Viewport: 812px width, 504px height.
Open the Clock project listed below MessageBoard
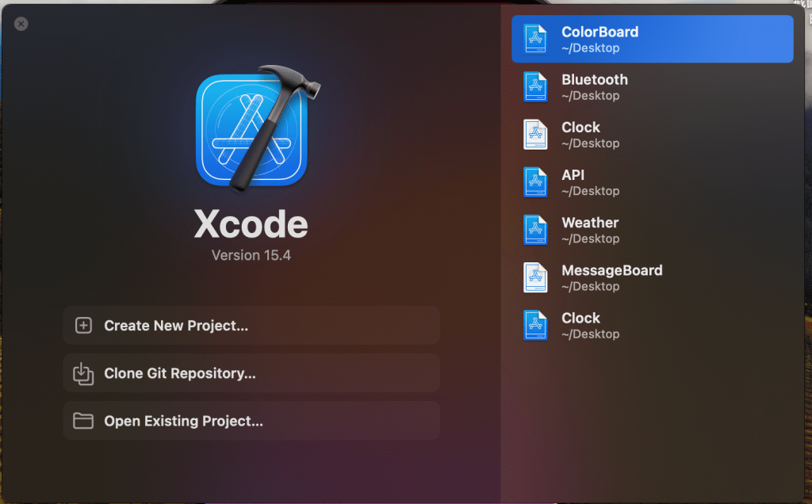[652, 325]
